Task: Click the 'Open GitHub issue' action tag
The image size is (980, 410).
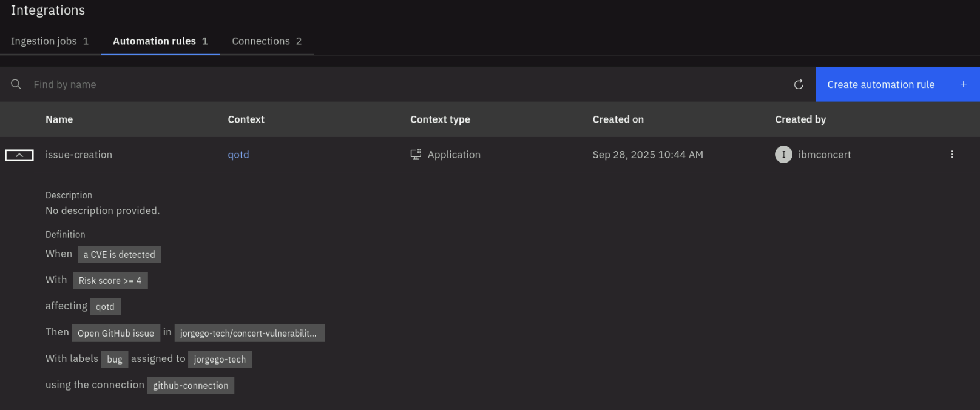Action: click(x=116, y=334)
